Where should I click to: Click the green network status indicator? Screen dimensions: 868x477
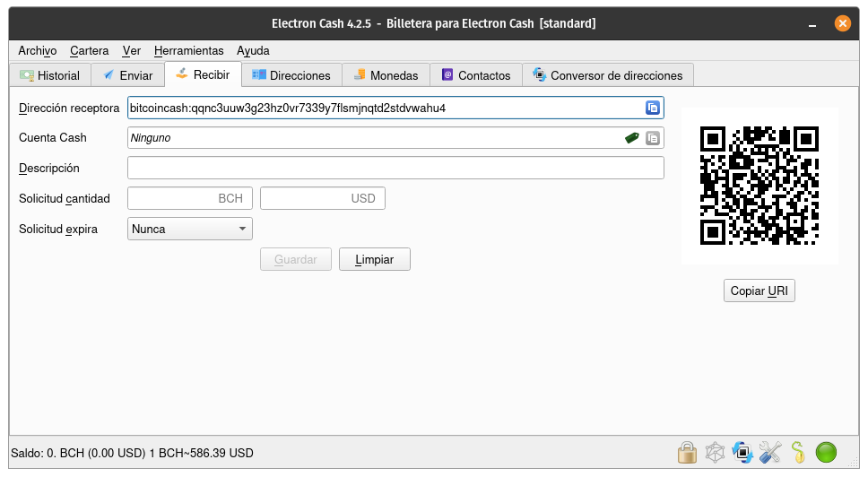click(x=826, y=452)
